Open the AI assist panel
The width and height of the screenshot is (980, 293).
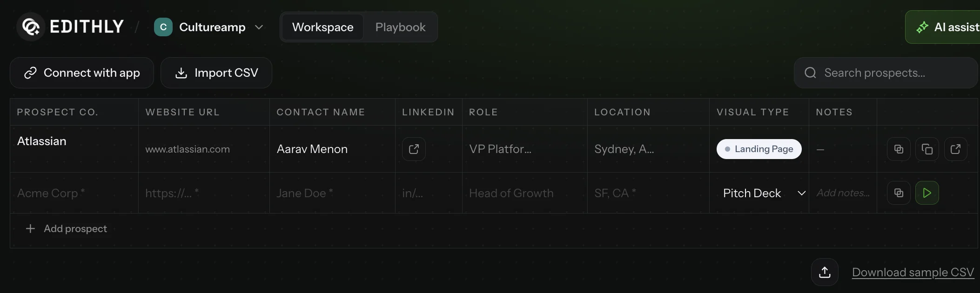pyautogui.click(x=942, y=27)
